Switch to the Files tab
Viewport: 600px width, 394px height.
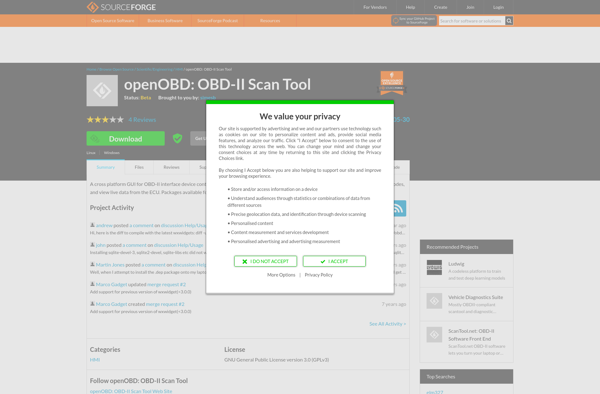point(139,167)
